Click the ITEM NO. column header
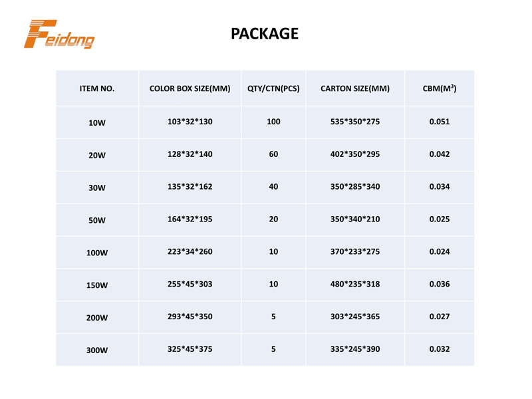The width and height of the screenshot is (532, 399). [97, 88]
